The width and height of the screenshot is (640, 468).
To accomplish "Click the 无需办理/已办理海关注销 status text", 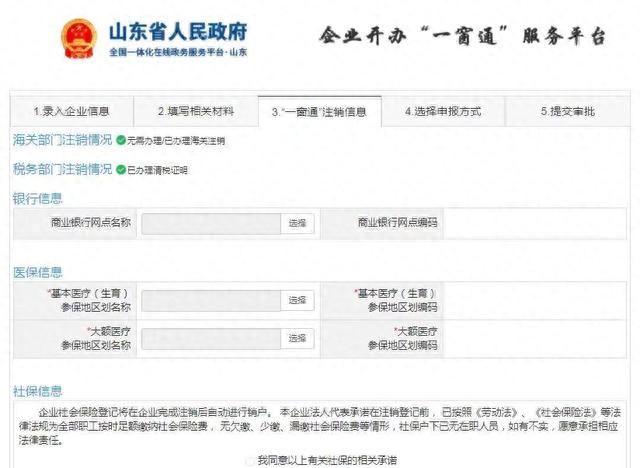I will (x=176, y=141).
